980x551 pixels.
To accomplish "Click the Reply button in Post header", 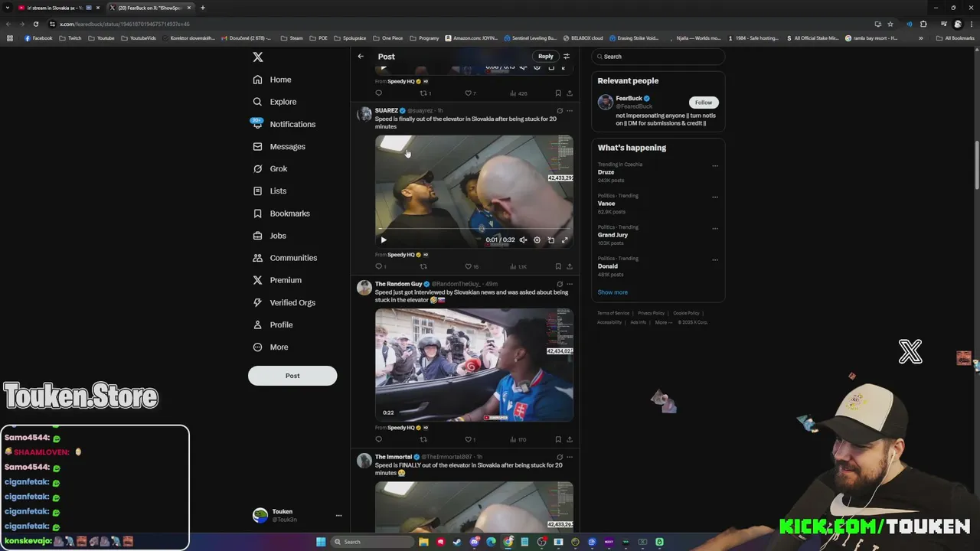I will point(545,56).
